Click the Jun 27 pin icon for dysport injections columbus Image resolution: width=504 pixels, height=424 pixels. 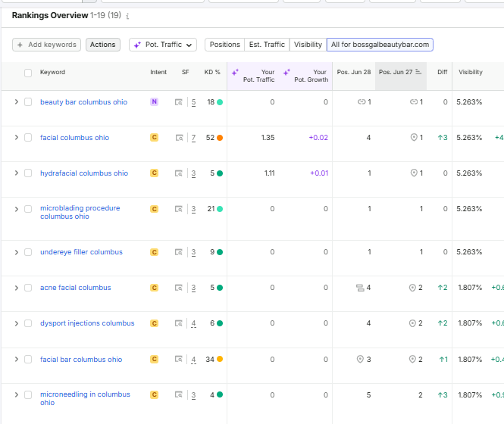[x=412, y=323]
